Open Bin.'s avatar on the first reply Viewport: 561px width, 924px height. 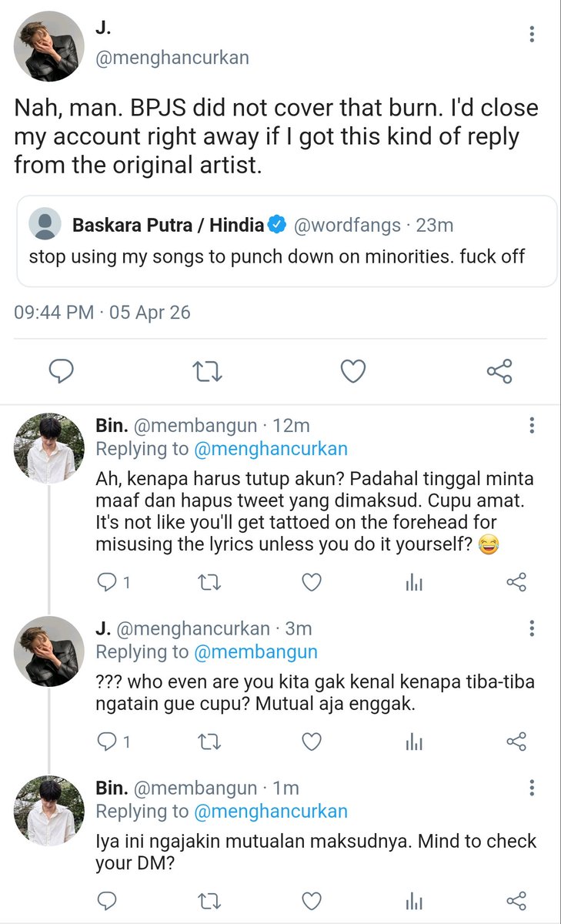tap(49, 449)
